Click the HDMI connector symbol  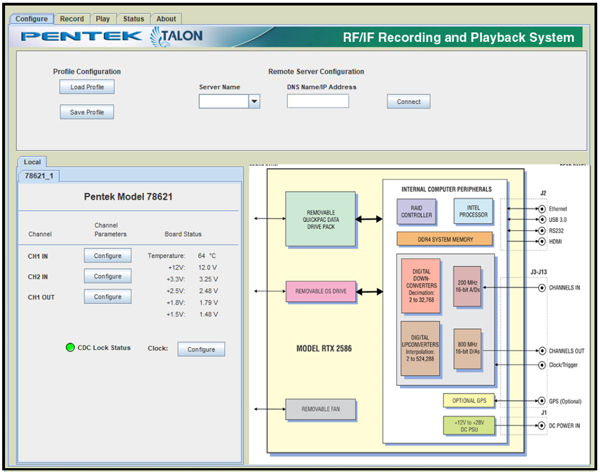[x=541, y=242]
